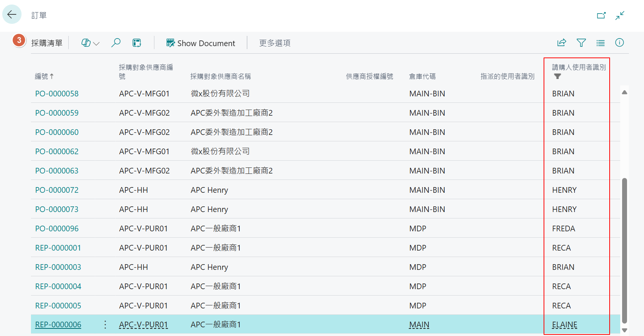
Task: Select ELAINE in REP-0000006 row
Action: [x=565, y=325]
